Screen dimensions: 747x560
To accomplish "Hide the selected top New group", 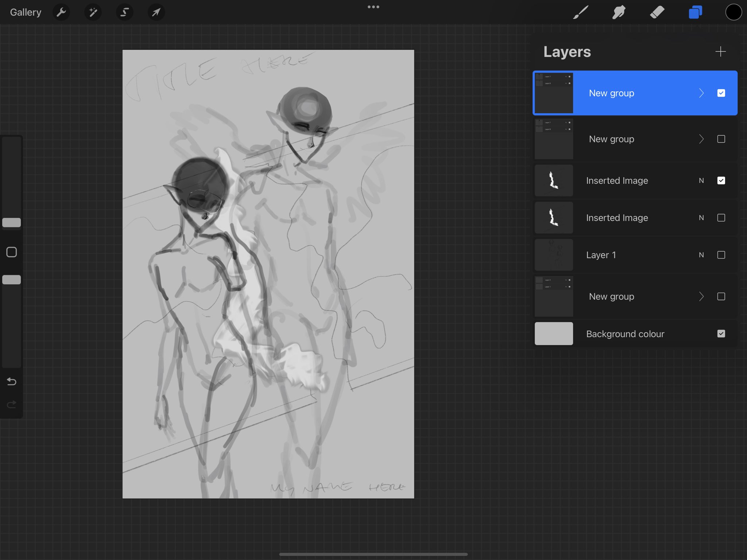I will 721,93.
